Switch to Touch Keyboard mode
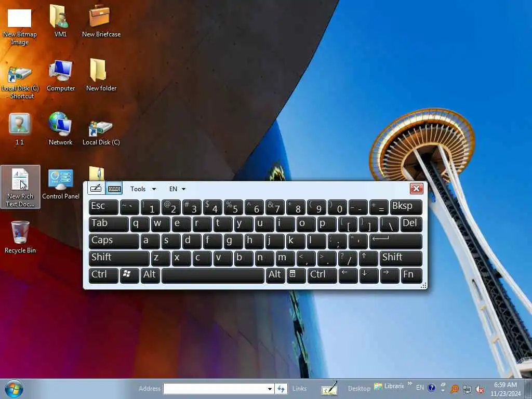 (x=114, y=188)
